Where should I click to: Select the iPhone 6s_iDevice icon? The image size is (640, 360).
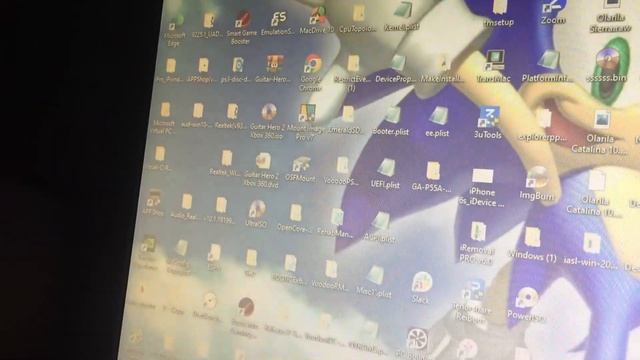point(482,188)
